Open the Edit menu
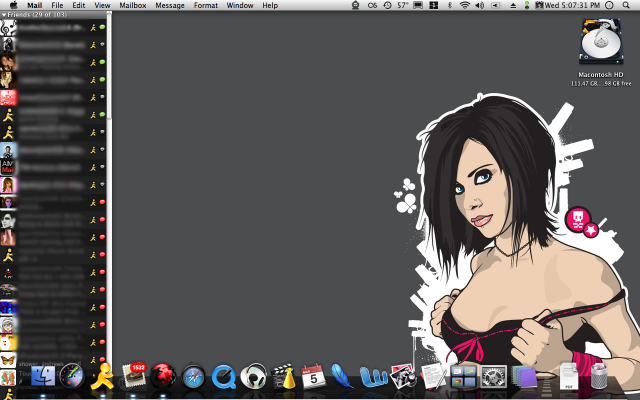640x400 pixels. (x=79, y=5)
